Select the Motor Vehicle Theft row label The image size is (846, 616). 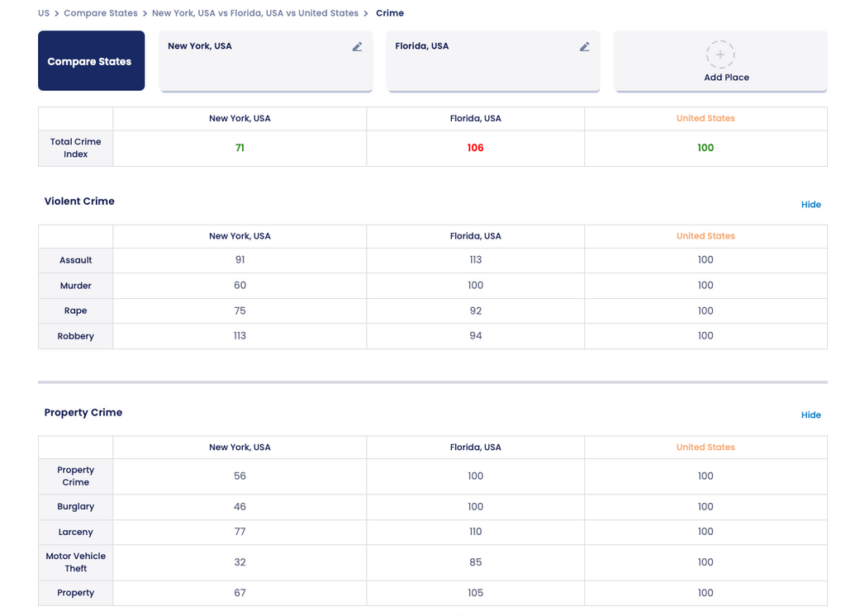pyautogui.click(x=76, y=562)
